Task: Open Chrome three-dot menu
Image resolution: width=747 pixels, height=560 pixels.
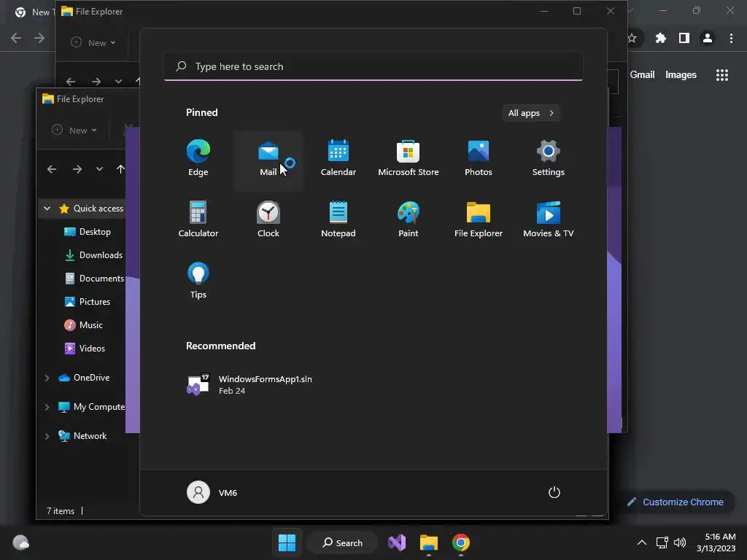Action: (731, 38)
